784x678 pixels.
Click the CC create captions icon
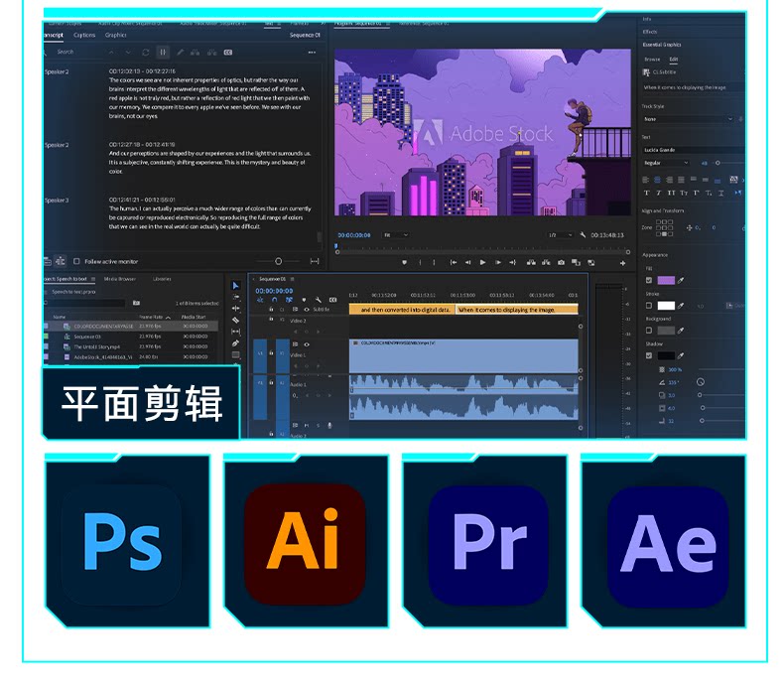click(228, 52)
